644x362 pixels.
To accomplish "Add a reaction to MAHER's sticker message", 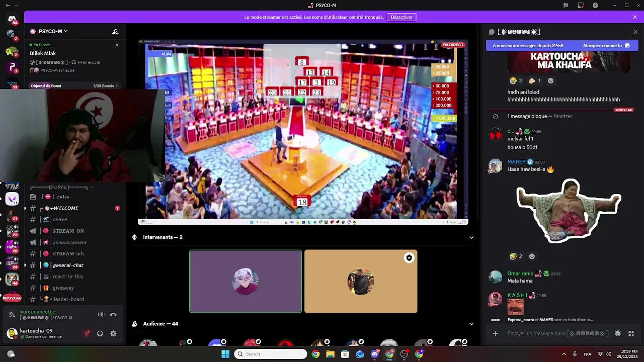I will [x=532, y=256].
